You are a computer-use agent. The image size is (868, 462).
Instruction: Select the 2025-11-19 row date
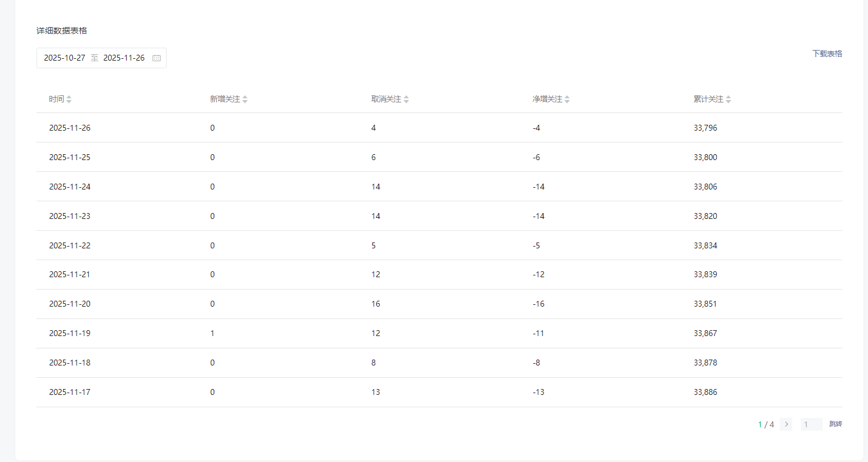(69, 333)
